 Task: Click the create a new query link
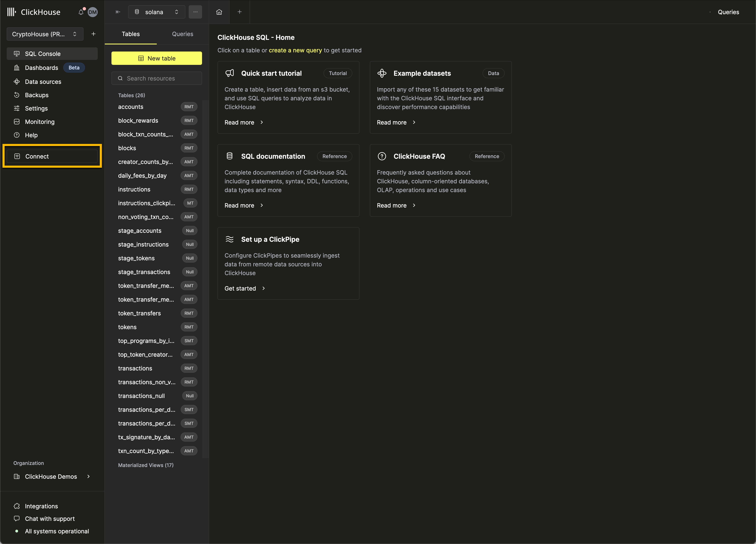(x=295, y=50)
